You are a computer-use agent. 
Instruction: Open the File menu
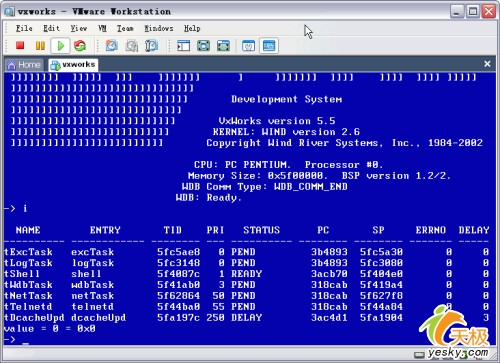tap(24, 28)
